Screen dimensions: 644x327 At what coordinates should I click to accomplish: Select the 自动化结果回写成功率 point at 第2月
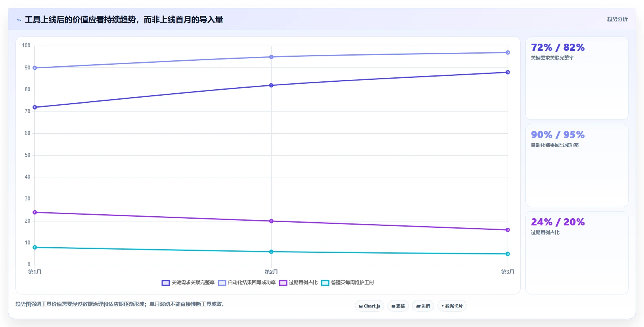tap(271, 57)
